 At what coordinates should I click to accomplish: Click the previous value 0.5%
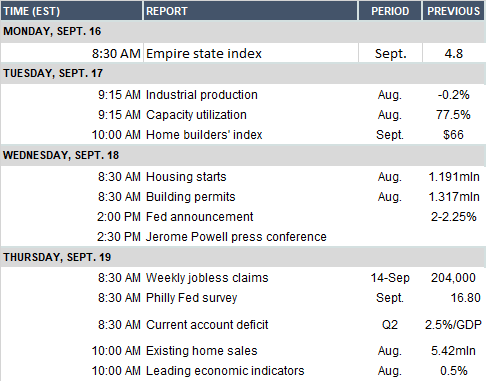454,371
